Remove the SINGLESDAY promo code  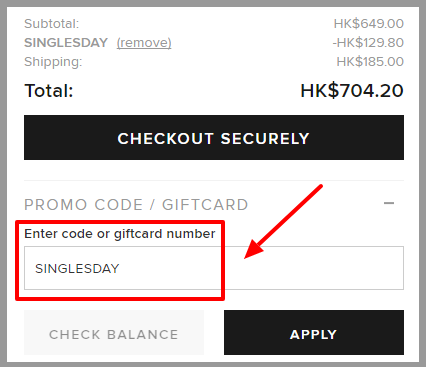coord(144,43)
